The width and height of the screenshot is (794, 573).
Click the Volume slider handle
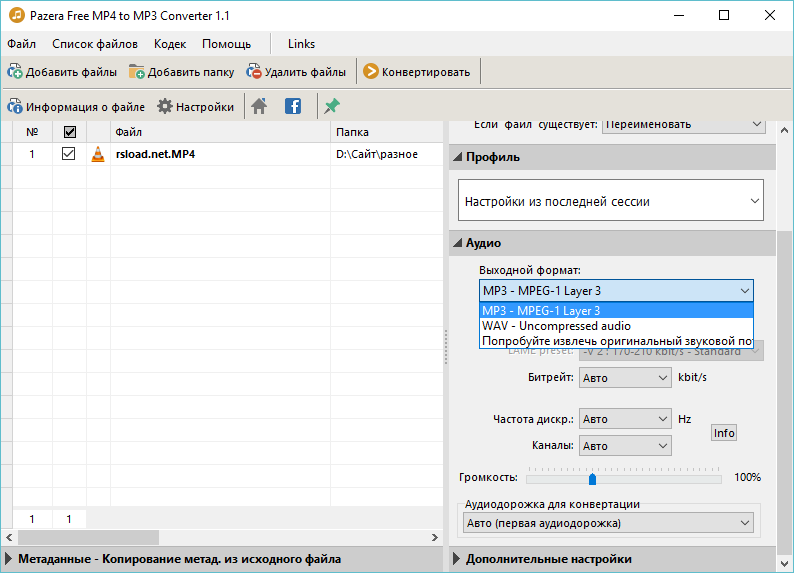(x=592, y=479)
